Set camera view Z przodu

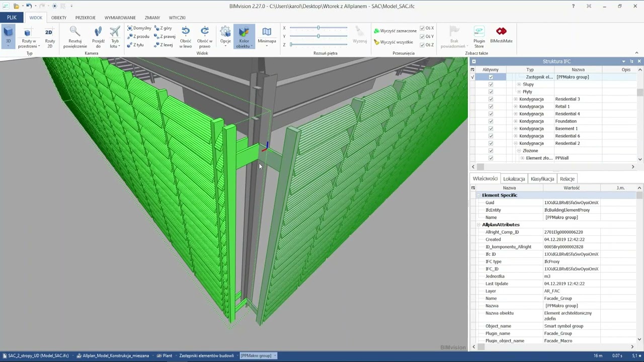(x=138, y=36)
